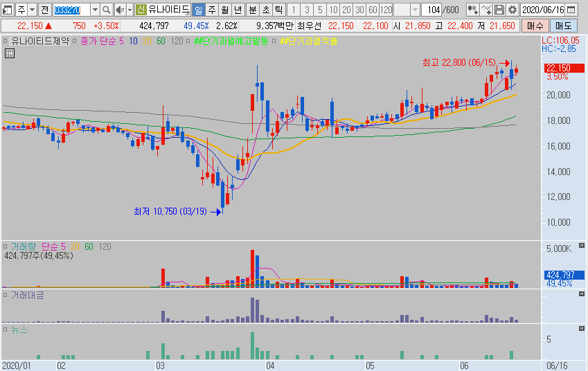Click the add candlestick chart icon
Screen dimensions: 588x371
(x=473, y=10)
